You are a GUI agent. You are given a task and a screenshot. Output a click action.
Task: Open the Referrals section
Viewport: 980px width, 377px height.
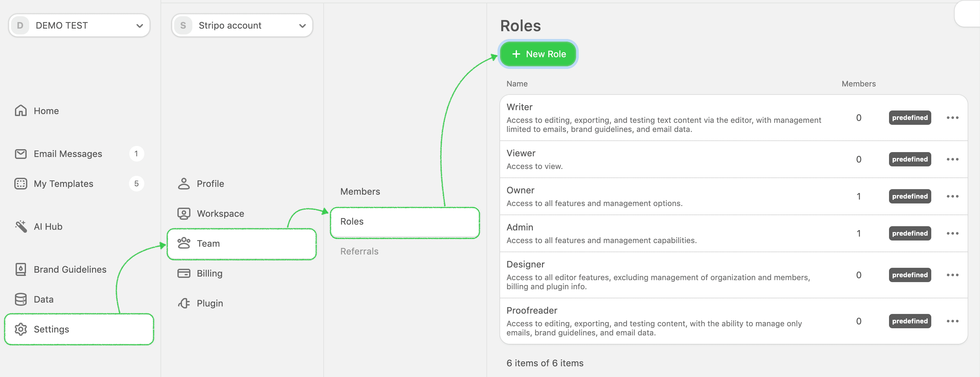pyautogui.click(x=359, y=251)
